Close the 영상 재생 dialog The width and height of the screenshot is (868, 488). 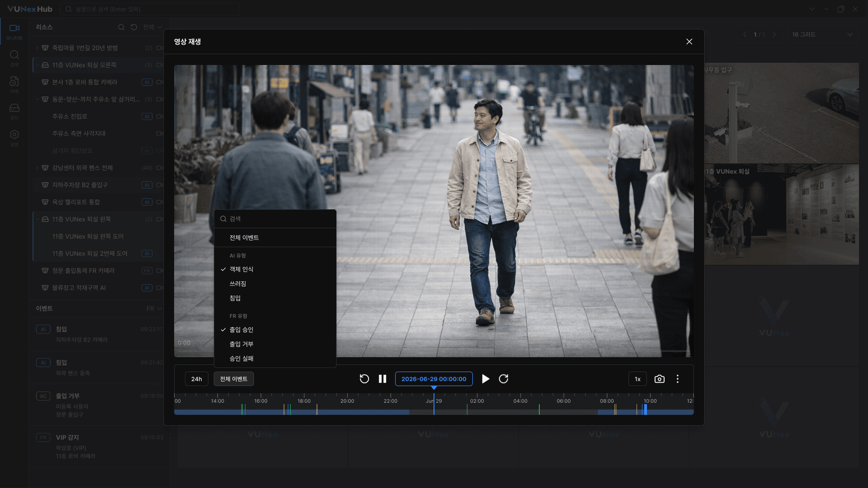[x=689, y=42]
